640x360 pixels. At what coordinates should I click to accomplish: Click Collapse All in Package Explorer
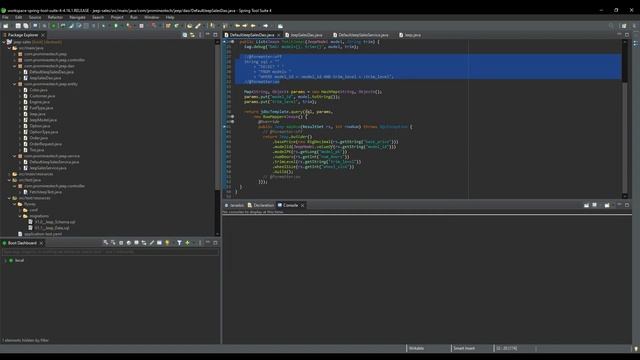185,35
